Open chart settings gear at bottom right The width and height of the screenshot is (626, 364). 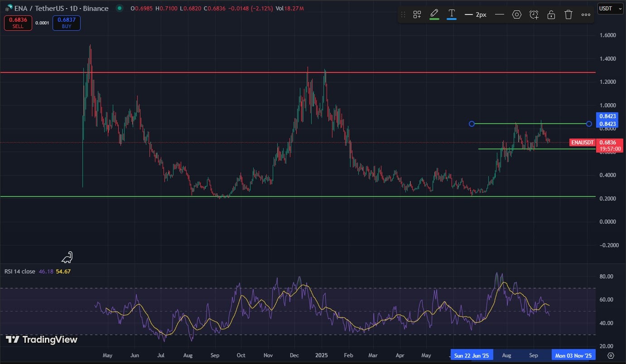[x=611, y=355]
